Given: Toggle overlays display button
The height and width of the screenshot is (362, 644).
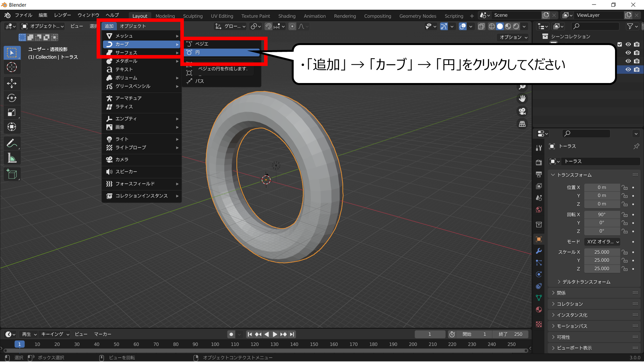Looking at the screenshot, I should tap(462, 26).
